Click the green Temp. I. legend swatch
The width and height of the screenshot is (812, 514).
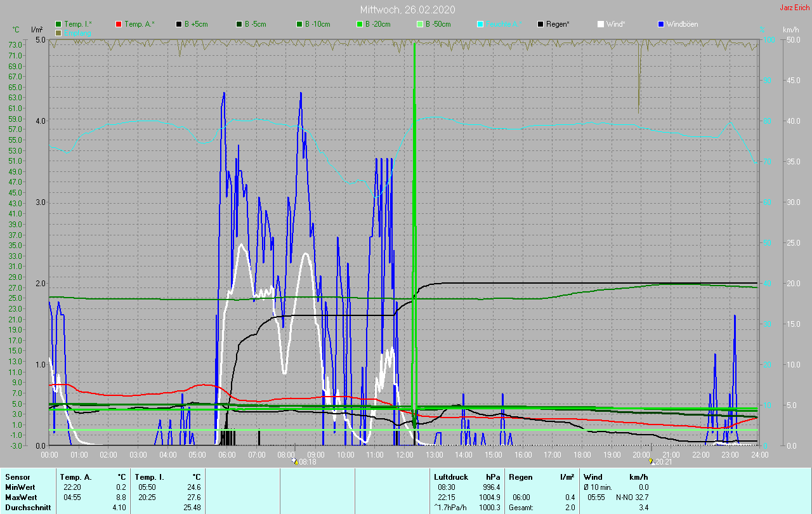(x=58, y=24)
